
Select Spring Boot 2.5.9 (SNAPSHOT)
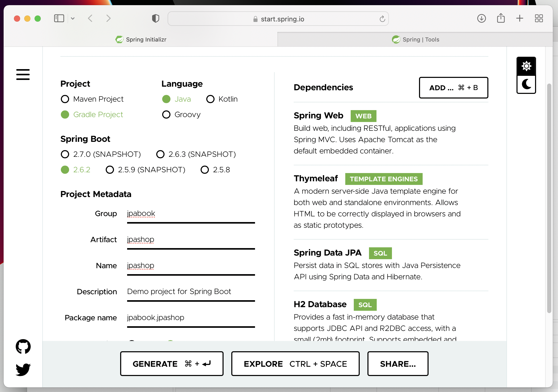pyautogui.click(x=146, y=170)
